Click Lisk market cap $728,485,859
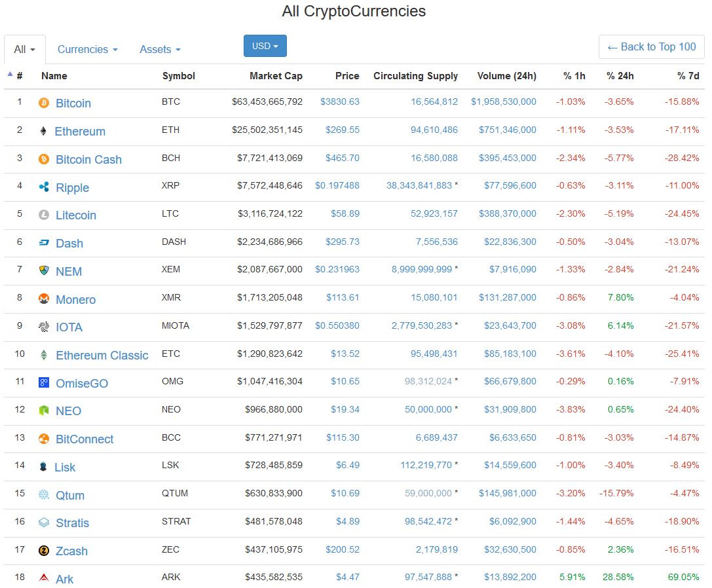The height and width of the screenshot is (588, 712). coord(274,465)
